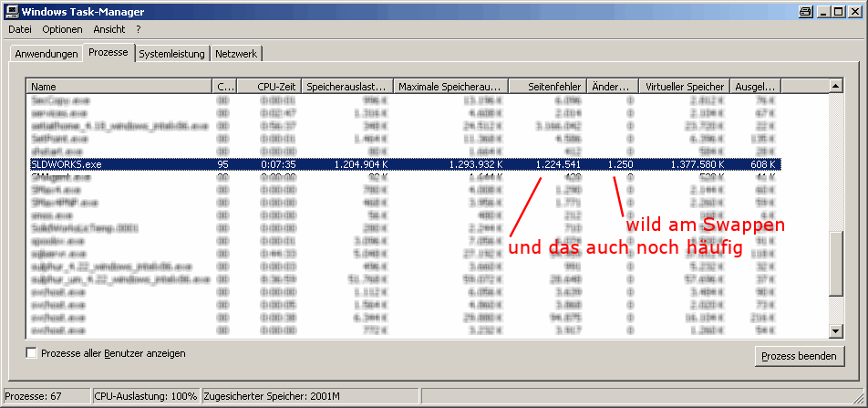Click the 1.224.541 page faults cell
The height and width of the screenshot is (408, 868).
558,164
